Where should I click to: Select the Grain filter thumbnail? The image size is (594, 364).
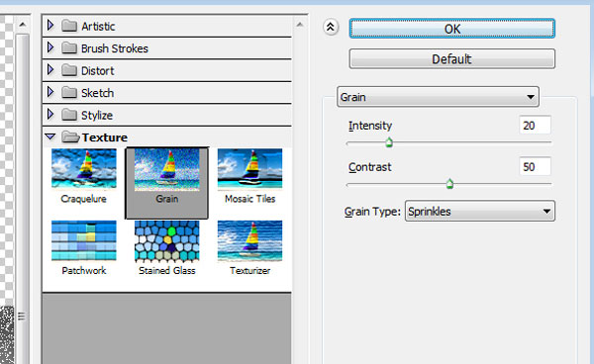pos(166,169)
